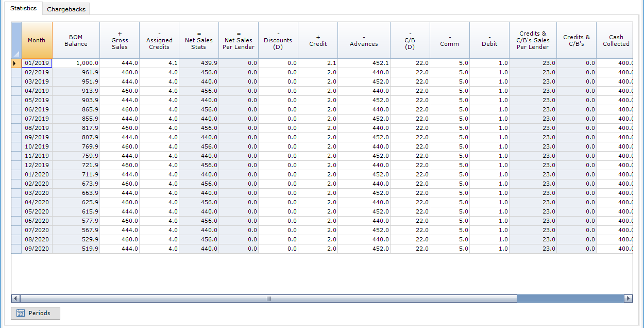Viewport: 644px width, 328px height.
Task: Select the Statistics tab
Action: coord(24,9)
